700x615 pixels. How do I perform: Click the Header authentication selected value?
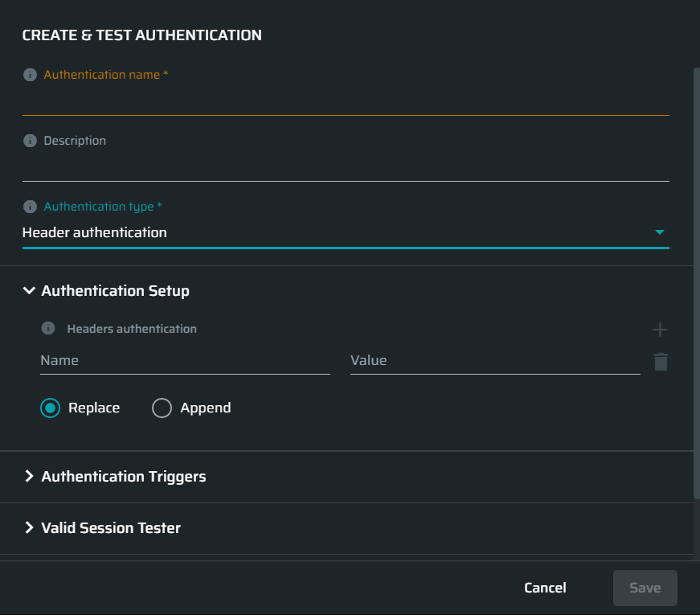(x=95, y=232)
